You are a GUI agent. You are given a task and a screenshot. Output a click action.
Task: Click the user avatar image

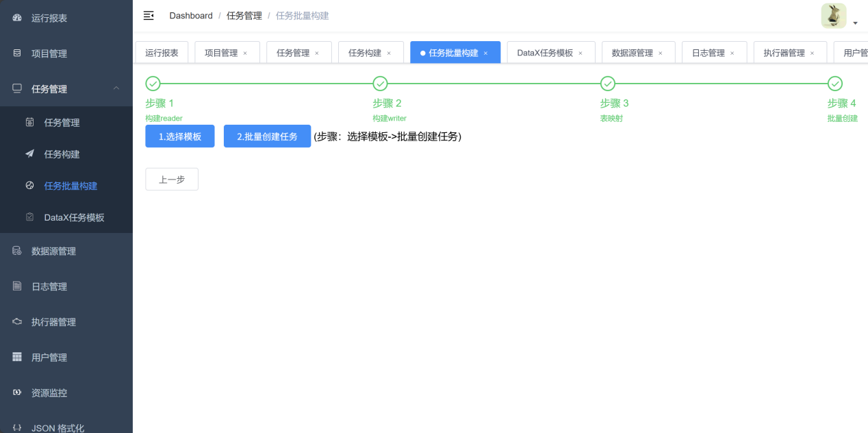click(x=833, y=16)
